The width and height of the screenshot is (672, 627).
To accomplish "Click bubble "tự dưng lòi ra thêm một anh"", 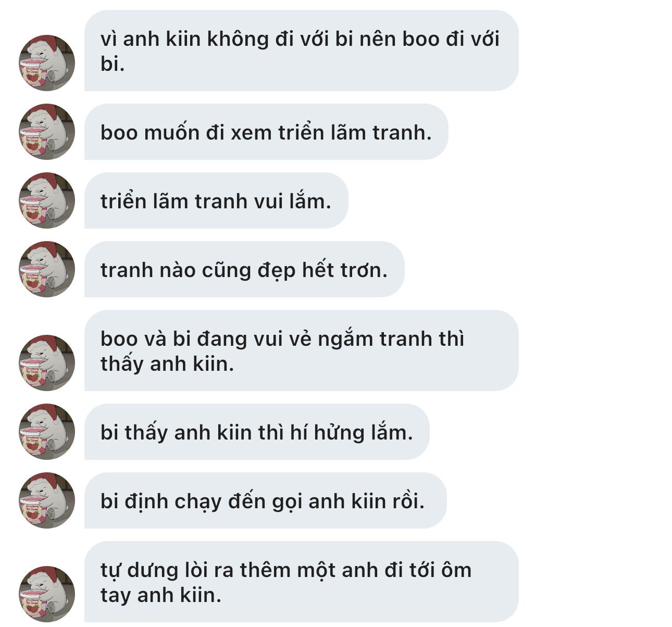I will pos(301,582).
